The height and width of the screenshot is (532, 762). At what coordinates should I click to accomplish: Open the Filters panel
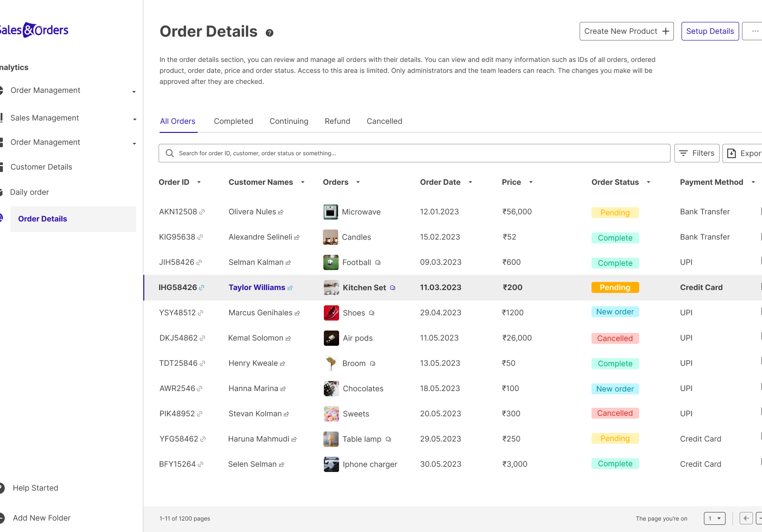697,153
